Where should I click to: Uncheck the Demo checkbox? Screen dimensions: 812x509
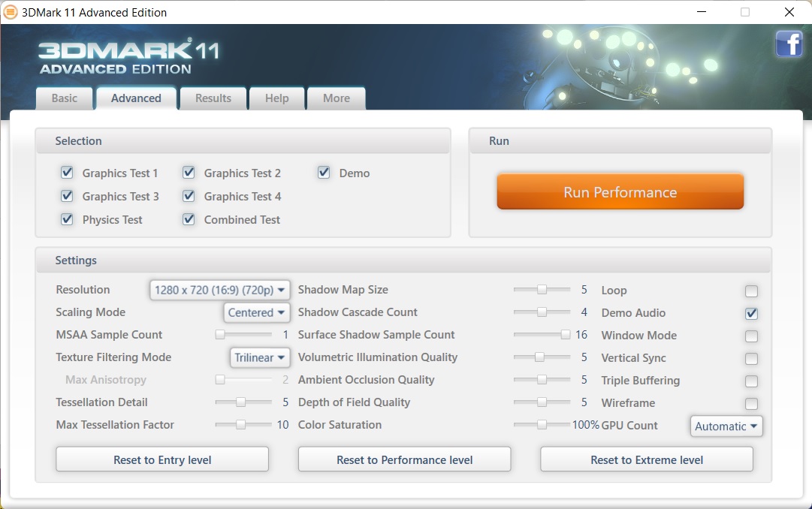point(324,173)
